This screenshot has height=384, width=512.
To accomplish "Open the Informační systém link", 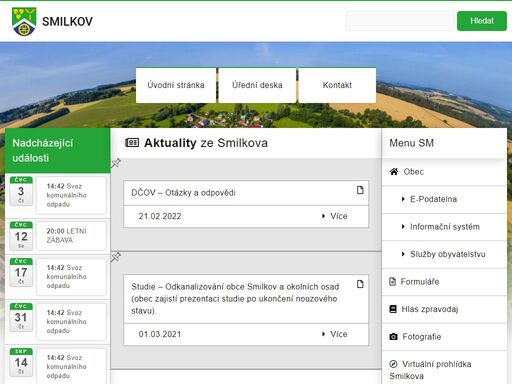I will 445,227.
